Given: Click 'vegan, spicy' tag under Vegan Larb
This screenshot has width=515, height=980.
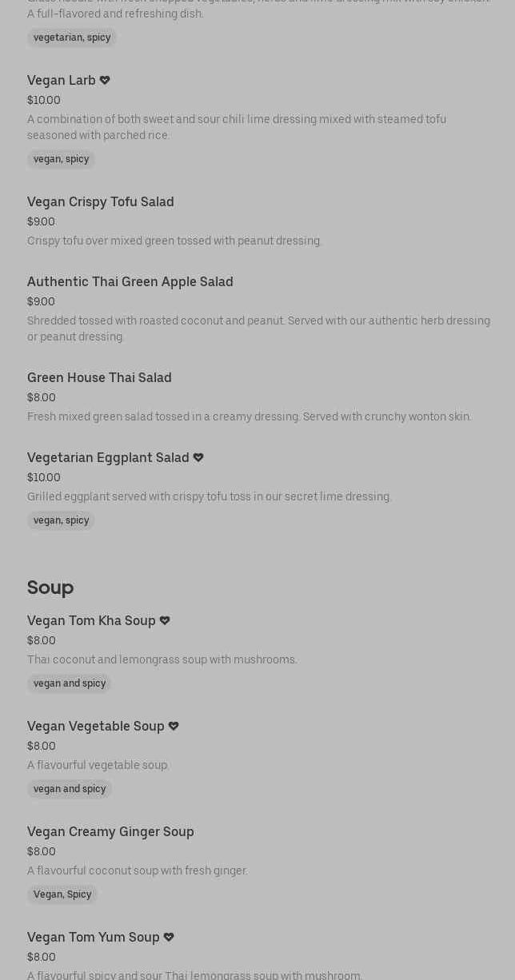Looking at the screenshot, I should pos(61,159).
